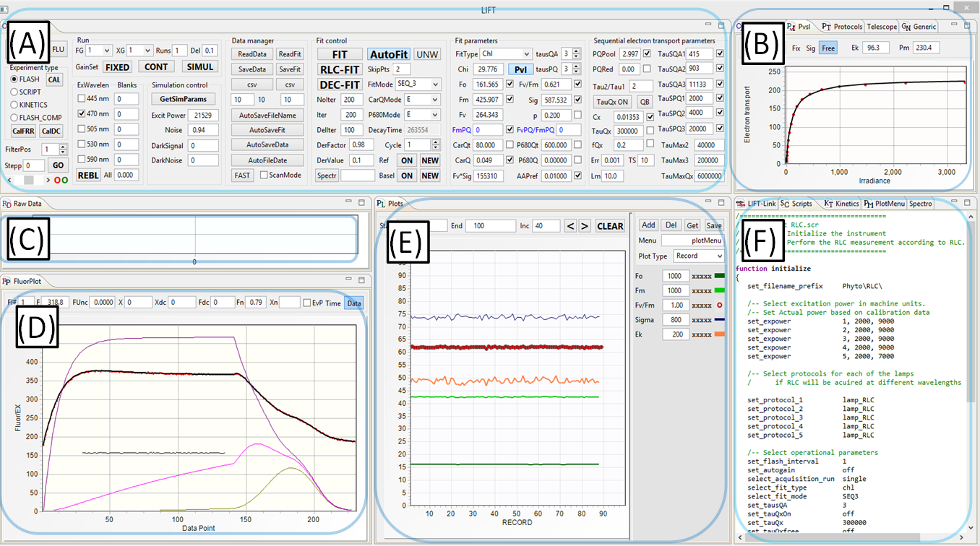Select the KINETICS experiment type
Image resolution: width=980 pixels, height=546 pixels.
(15, 105)
